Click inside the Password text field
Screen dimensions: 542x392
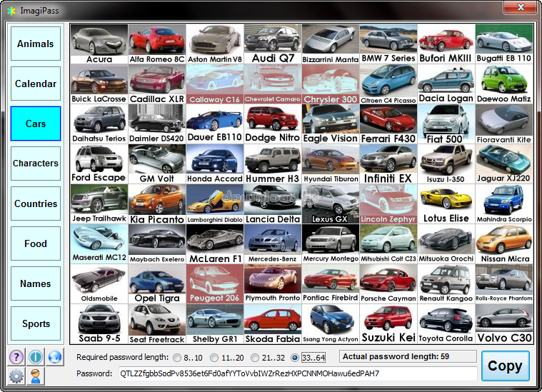[x=296, y=373]
